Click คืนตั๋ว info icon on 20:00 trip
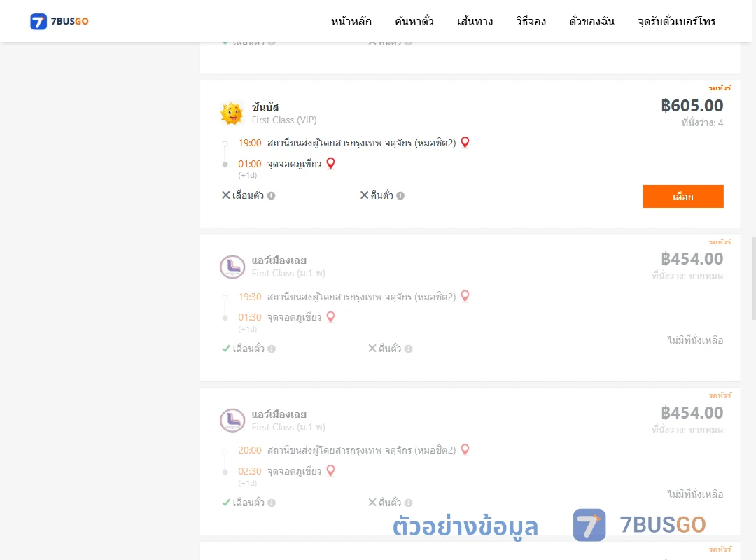756x560 pixels. (x=408, y=503)
